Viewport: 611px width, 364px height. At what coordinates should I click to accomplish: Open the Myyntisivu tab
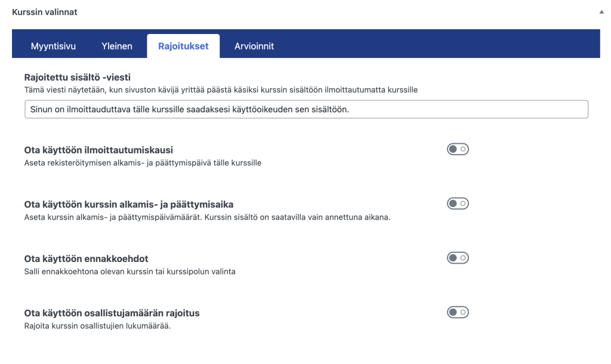click(x=53, y=46)
